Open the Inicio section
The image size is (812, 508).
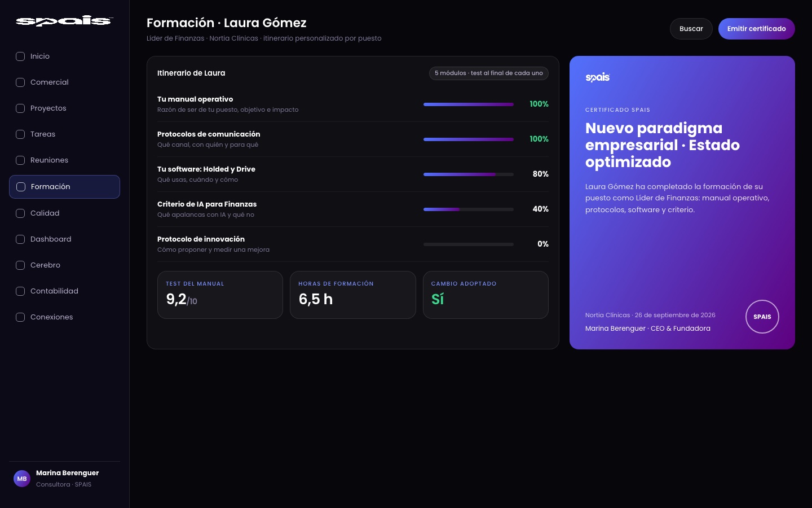(x=64, y=56)
